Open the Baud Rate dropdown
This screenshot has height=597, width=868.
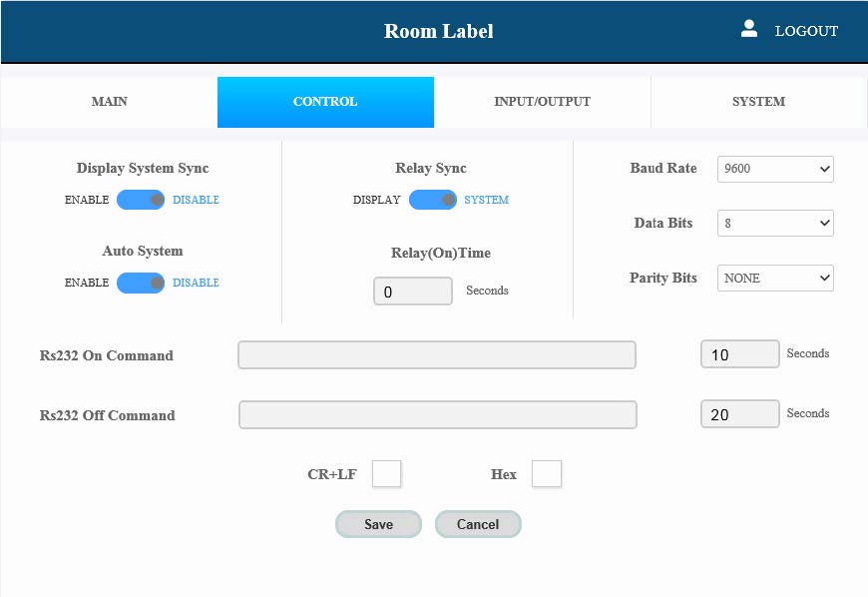[775, 169]
